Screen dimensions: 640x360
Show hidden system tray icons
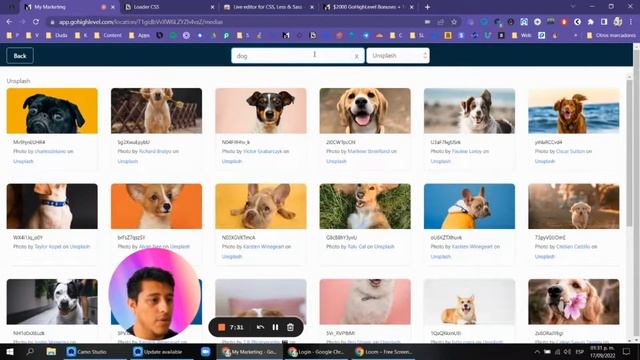pos(537,351)
